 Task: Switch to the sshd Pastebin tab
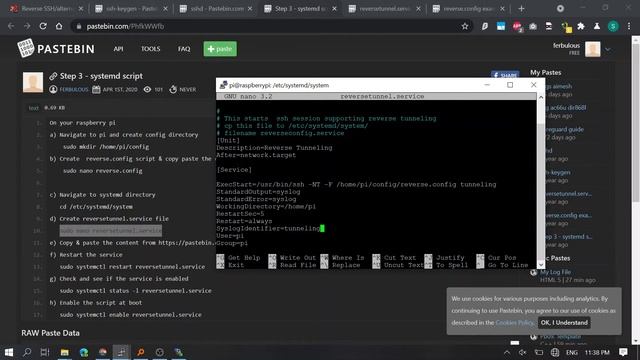coord(216,8)
